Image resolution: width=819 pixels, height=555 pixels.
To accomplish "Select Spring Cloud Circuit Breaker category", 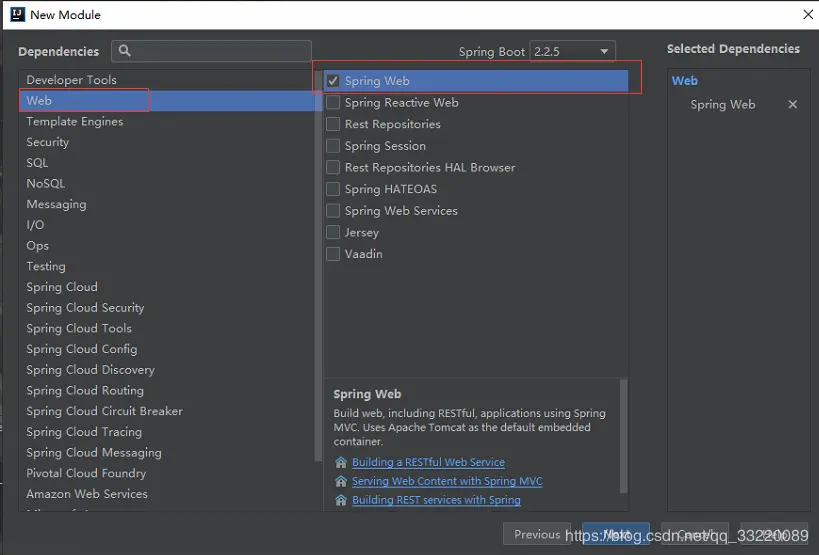I will (167, 411).
